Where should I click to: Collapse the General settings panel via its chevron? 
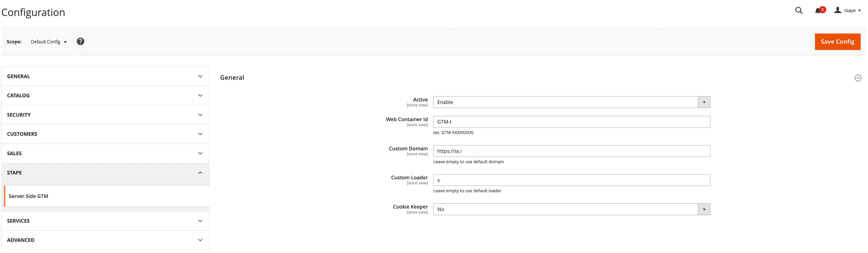pos(858,78)
